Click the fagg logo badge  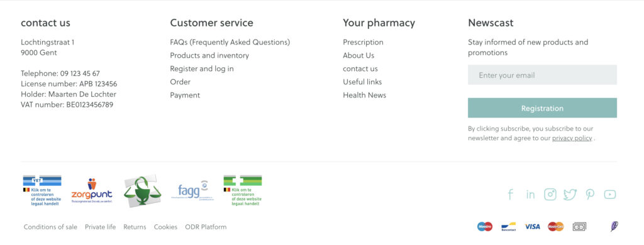(191, 190)
